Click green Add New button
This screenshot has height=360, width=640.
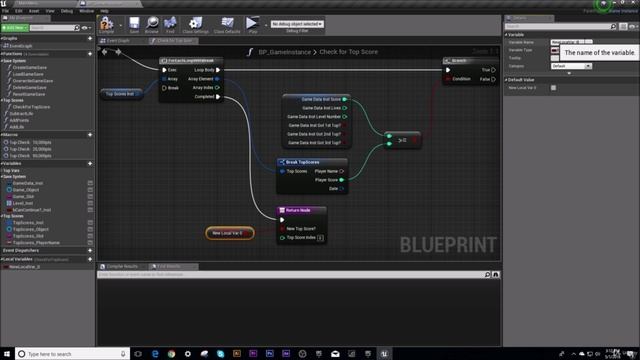point(15,28)
